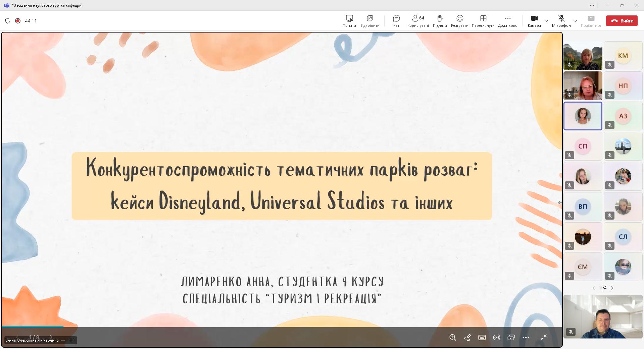This screenshot has width=644, height=349.
Task: Open the reactions menu (Реагувати)
Action: [x=460, y=20]
